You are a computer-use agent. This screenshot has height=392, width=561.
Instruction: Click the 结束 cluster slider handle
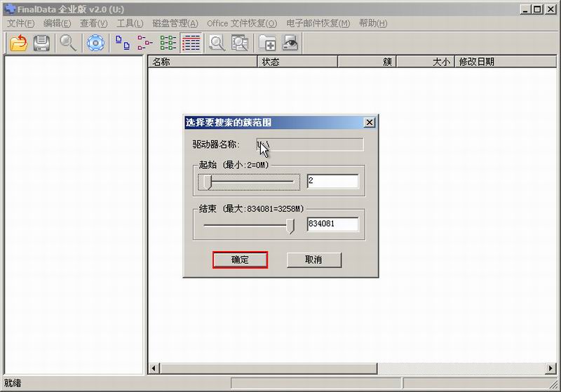pyautogui.click(x=291, y=225)
